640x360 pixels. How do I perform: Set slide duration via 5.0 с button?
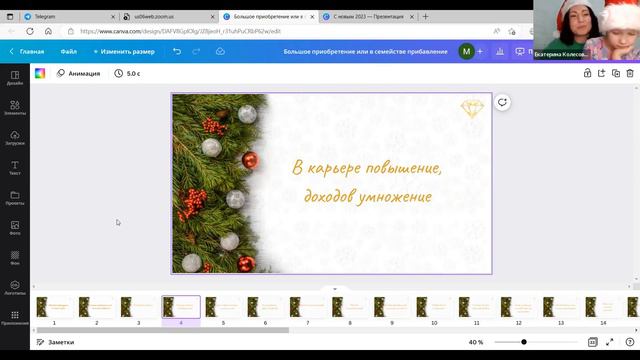tap(127, 73)
